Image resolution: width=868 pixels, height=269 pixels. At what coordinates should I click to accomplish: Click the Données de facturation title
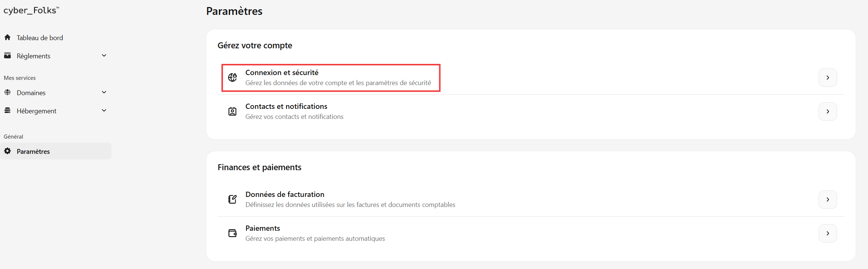pos(285,194)
